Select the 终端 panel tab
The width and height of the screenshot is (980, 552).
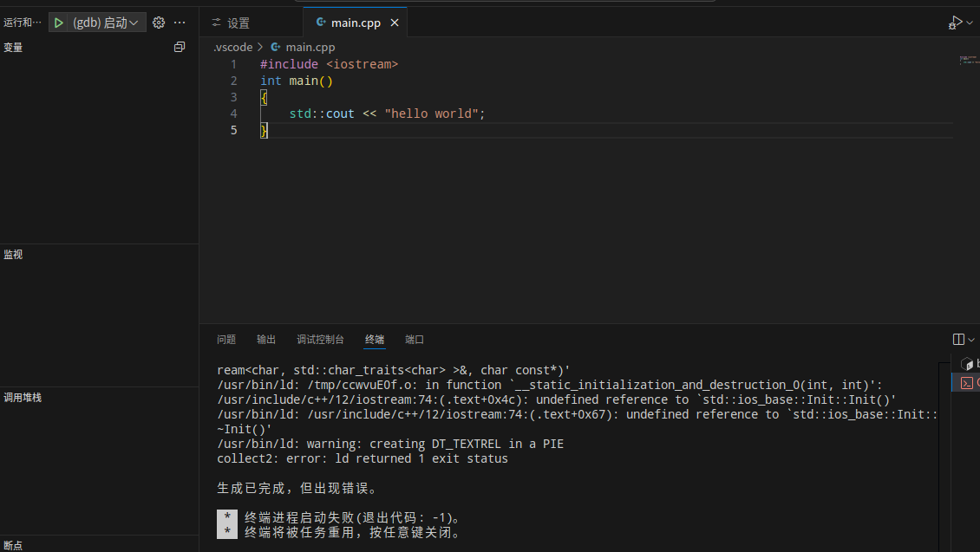click(375, 339)
